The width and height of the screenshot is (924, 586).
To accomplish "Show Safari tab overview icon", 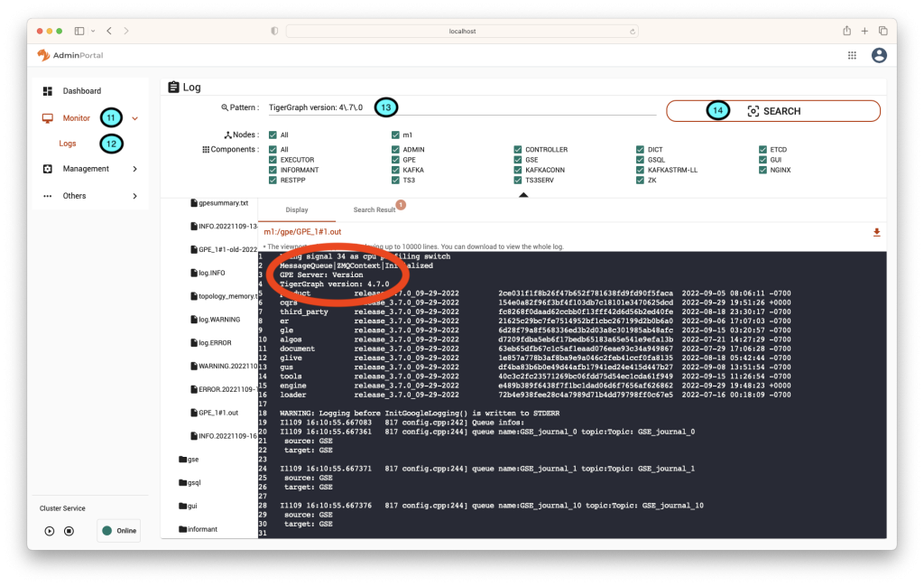I will (x=882, y=31).
